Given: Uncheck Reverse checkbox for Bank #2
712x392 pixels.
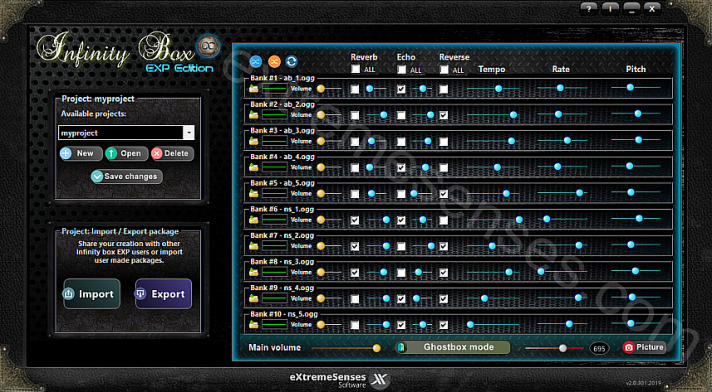Looking at the screenshot, I should point(444,115).
